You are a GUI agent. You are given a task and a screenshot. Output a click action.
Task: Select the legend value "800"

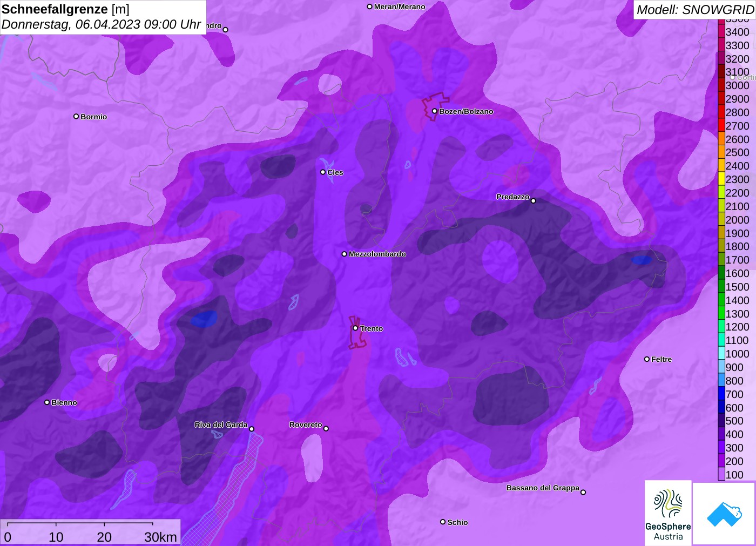(734, 381)
